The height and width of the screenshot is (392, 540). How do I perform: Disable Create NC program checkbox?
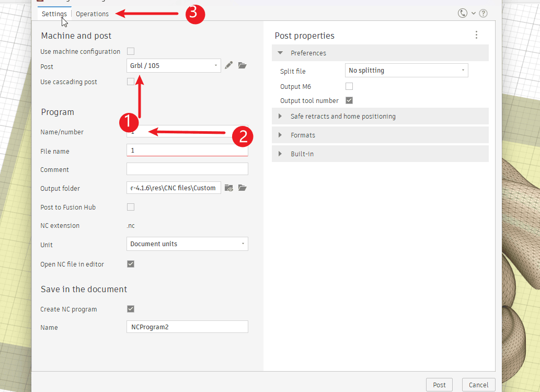click(131, 309)
